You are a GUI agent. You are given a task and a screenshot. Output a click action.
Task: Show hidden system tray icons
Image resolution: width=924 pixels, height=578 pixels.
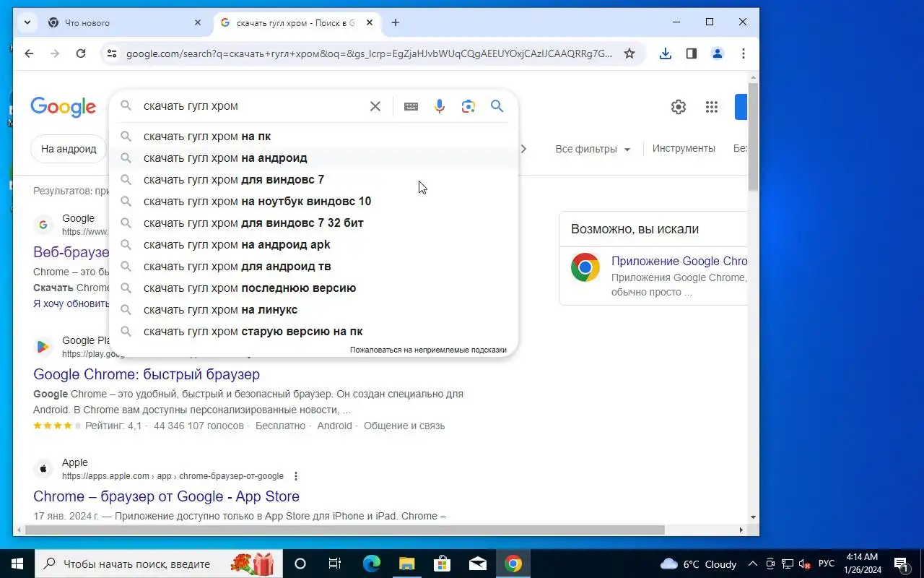pyautogui.click(x=753, y=564)
